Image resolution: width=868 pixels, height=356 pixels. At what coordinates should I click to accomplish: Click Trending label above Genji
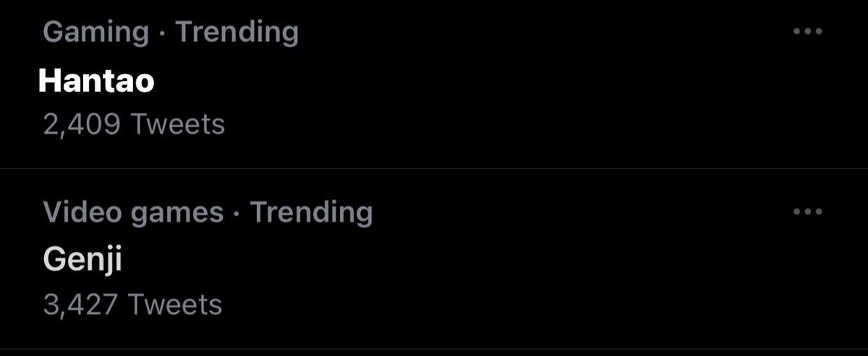(311, 212)
